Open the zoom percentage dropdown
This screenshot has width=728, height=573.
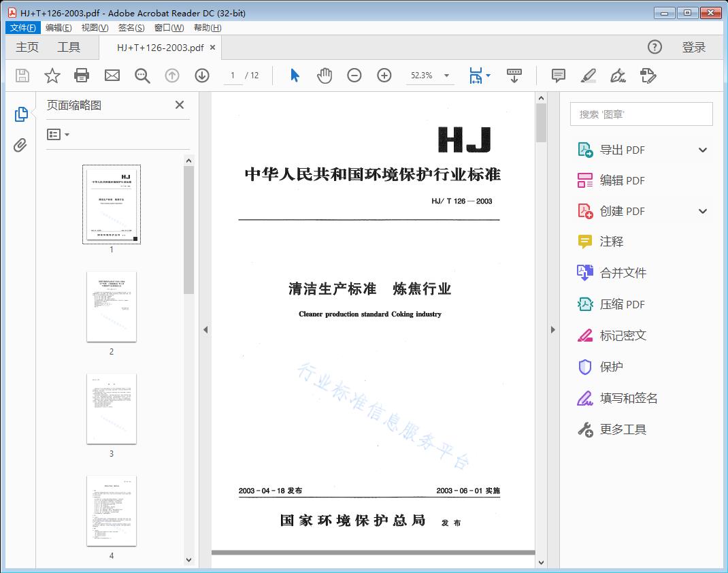pos(446,76)
